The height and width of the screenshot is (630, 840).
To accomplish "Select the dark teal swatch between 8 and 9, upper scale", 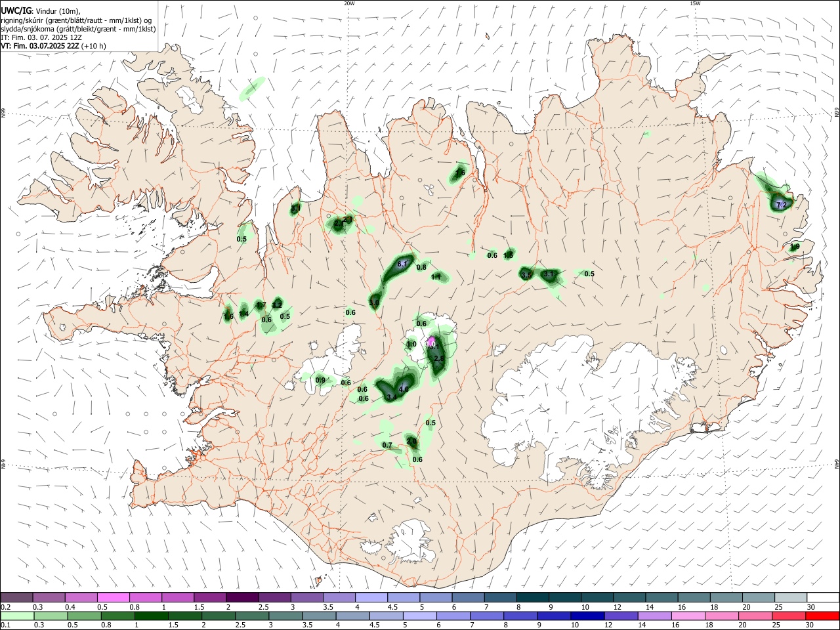I will (x=532, y=597).
